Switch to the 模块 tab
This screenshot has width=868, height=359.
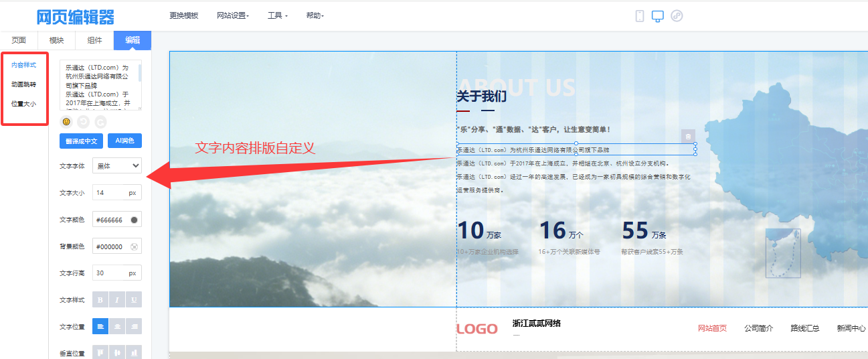click(57, 40)
